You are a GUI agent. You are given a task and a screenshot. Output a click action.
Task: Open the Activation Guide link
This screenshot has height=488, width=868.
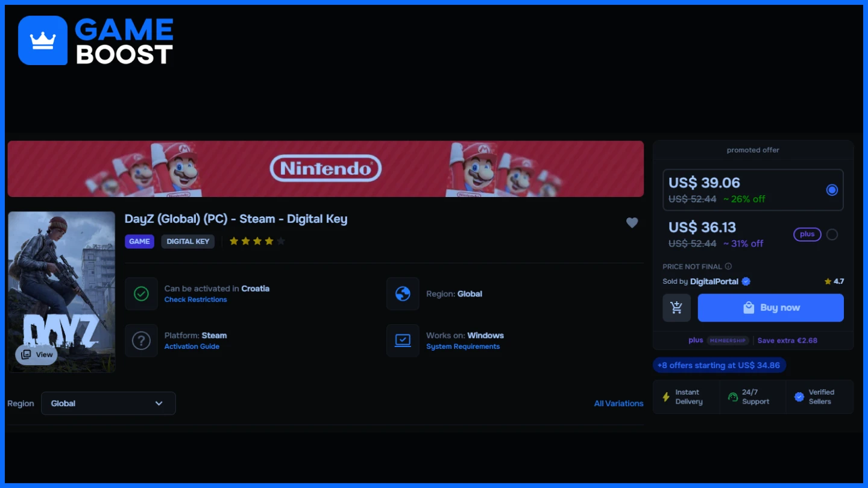point(192,346)
